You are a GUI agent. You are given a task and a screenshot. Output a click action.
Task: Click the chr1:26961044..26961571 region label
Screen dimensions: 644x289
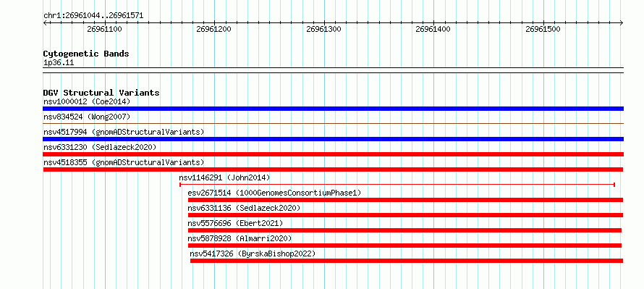point(93,16)
